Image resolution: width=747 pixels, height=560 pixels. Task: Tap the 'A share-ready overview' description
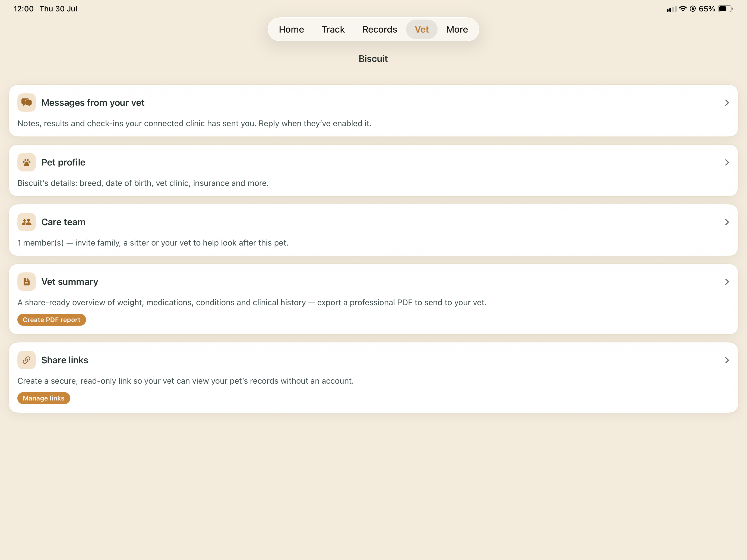click(252, 303)
